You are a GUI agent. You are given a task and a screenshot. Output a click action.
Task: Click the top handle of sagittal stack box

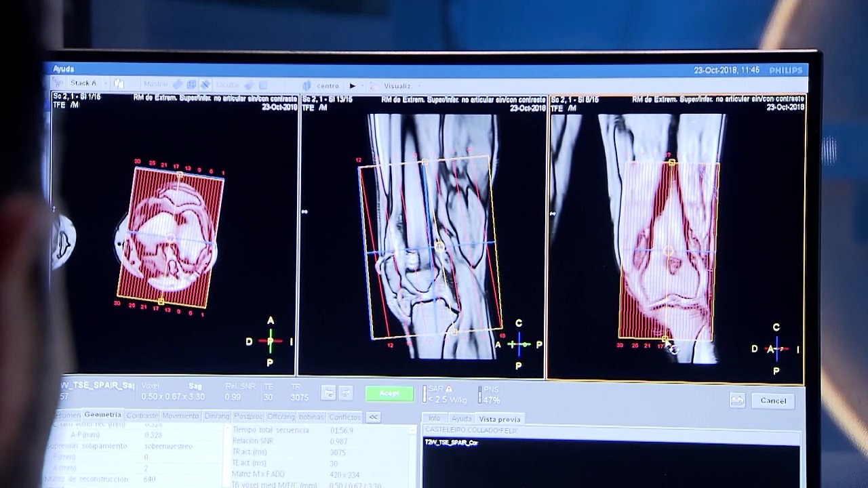coord(424,161)
